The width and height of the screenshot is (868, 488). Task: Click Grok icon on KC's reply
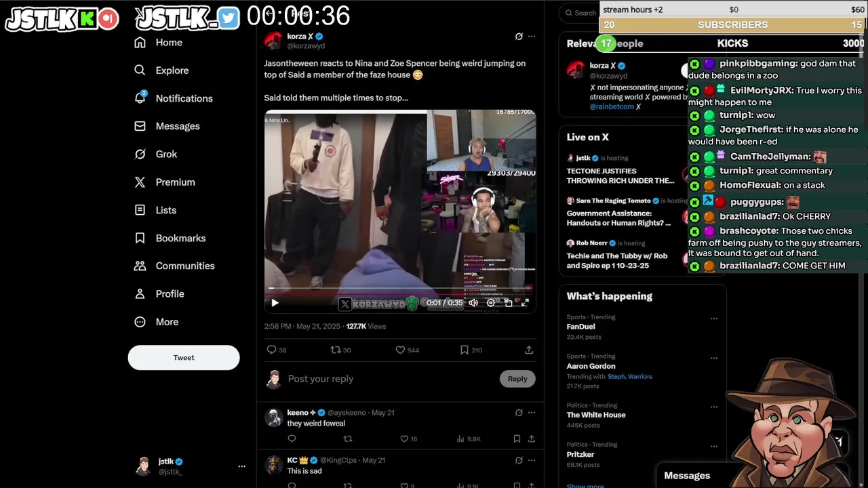[x=519, y=460]
